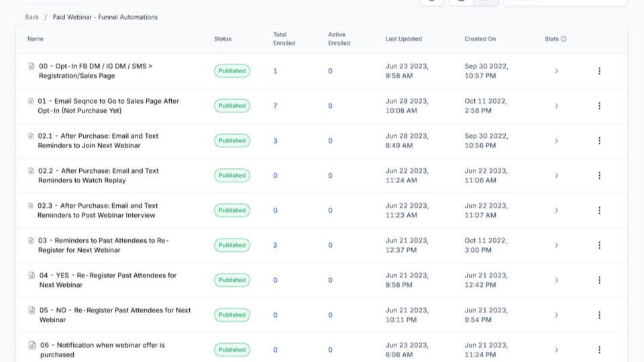Open workflow 05 - NO - Re-Register Past Attendees
Image resolution: width=644 pixels, height=362 pixels.
tap(115, 315)
